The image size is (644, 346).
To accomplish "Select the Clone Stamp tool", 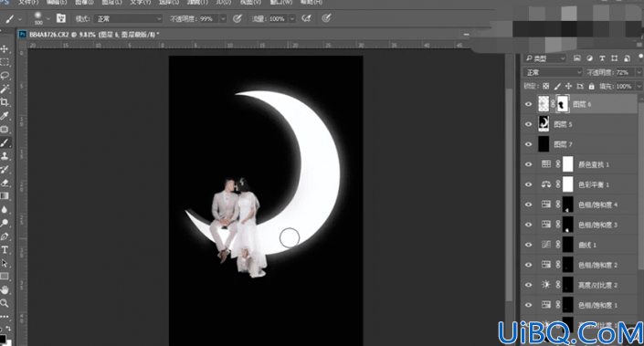I will point(5,156).
